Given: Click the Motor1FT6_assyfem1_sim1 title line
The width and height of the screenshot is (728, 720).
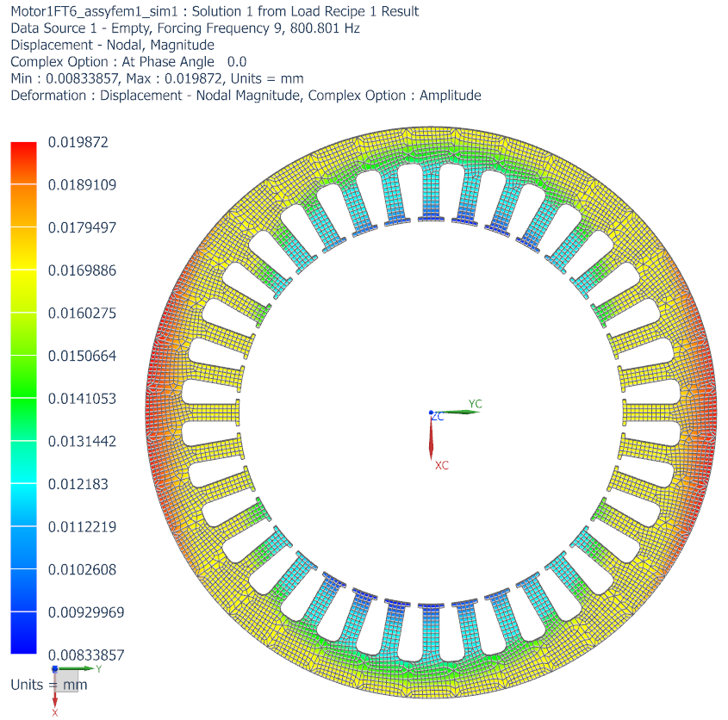Looking at the screenshot, I should point(215,11).
